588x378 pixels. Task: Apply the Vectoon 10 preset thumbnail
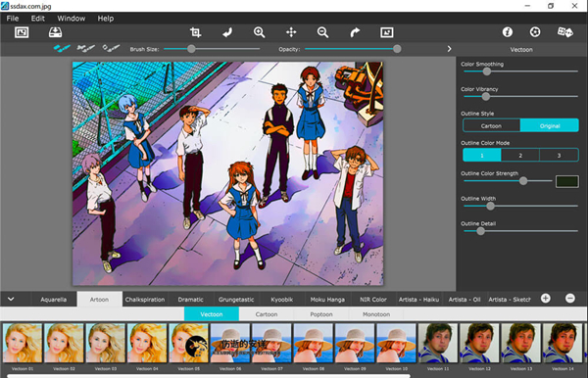coord(396,343)
